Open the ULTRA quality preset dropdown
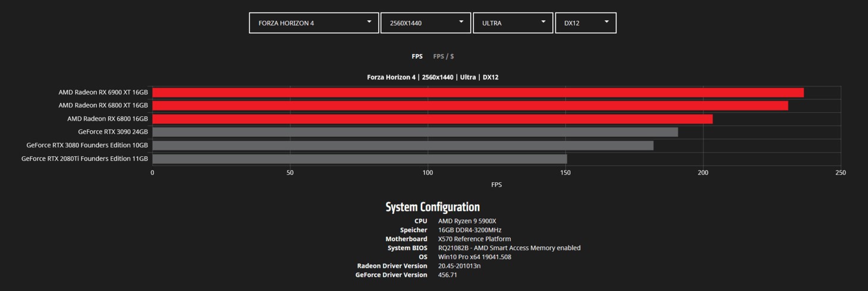Viewport: 868px width, 291px height. 513,23
